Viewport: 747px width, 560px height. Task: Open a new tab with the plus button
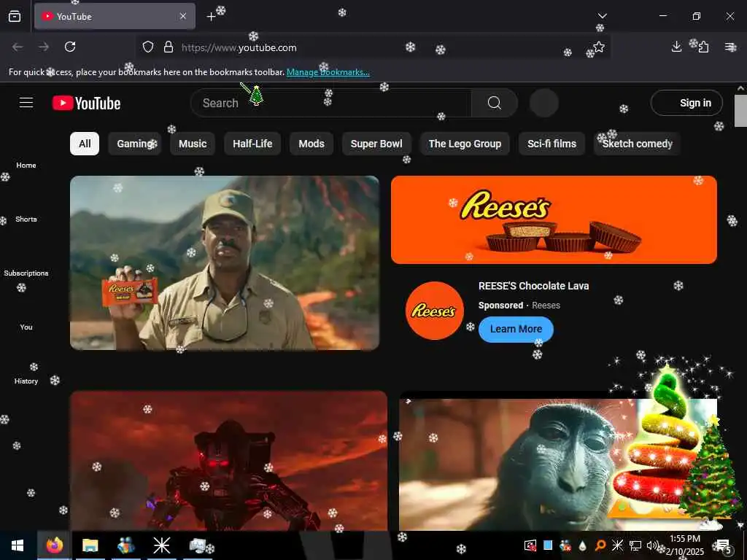pos(211,17)
